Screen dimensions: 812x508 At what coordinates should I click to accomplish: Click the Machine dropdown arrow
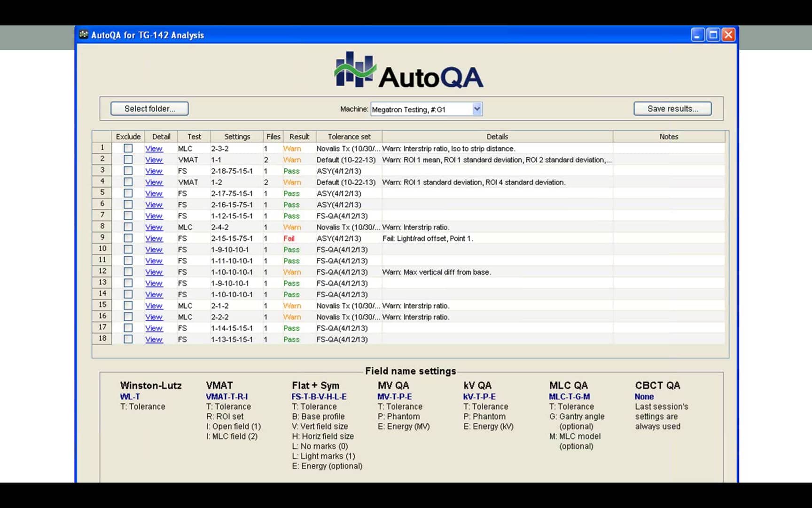476,109
